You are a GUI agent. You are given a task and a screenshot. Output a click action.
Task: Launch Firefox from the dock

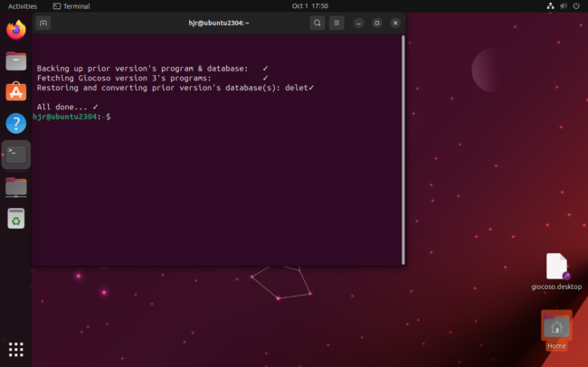15,30
